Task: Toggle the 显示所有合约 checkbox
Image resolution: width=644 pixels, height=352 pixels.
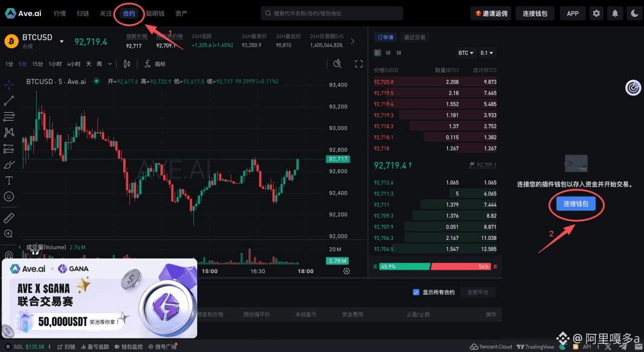Action: pyautogui.click(x=416, y=292)
